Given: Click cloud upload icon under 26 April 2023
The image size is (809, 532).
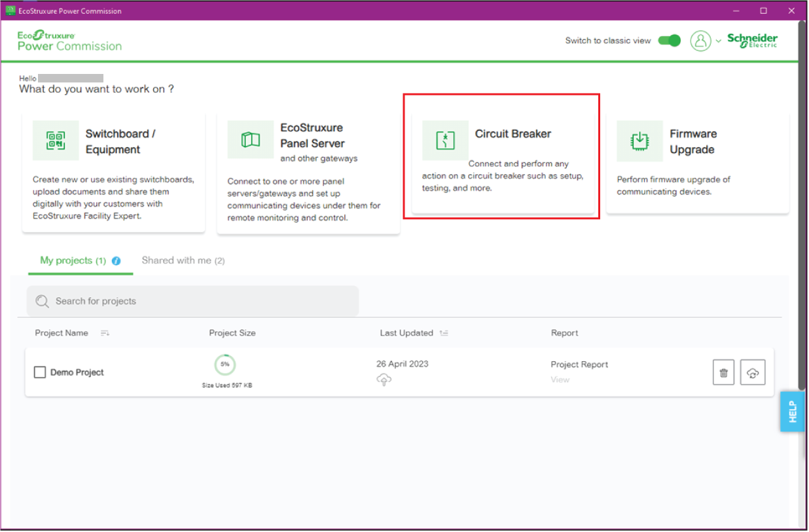Looking at the screenshot, I should (384, 380).
